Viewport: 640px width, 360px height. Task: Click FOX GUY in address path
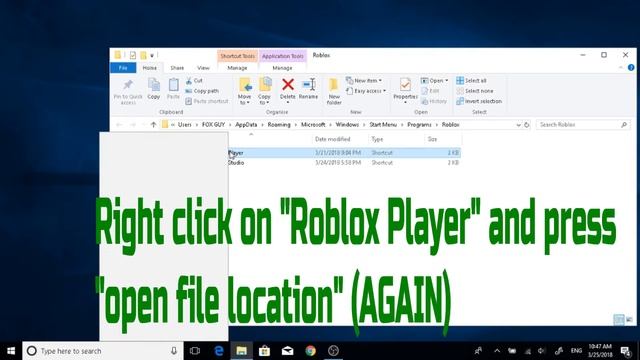tap(213, 125)
